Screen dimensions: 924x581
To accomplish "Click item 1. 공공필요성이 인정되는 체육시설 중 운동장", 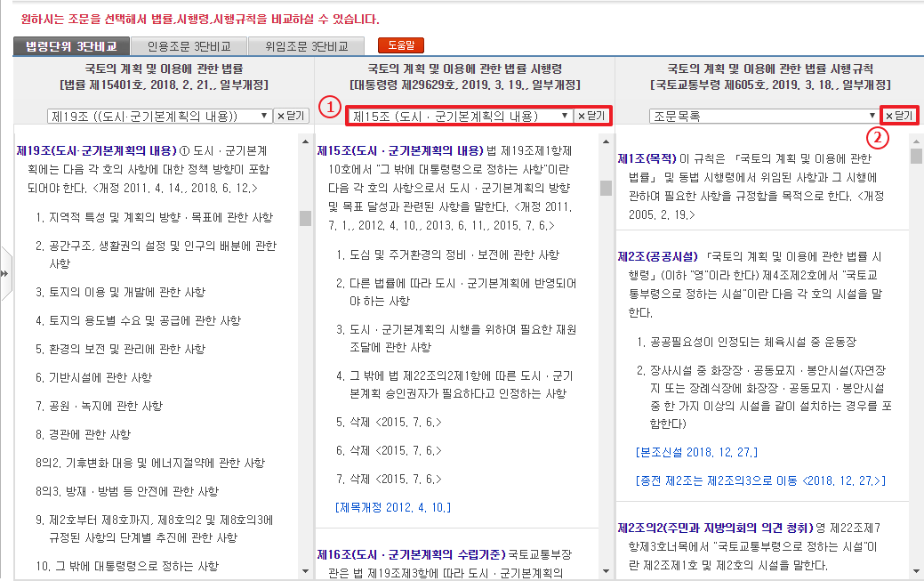I will click(747, 343).
